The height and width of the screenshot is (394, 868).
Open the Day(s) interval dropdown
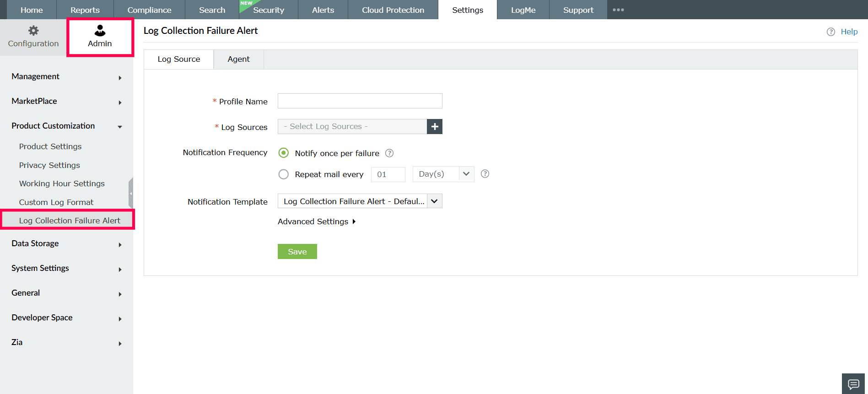point(443,174)
